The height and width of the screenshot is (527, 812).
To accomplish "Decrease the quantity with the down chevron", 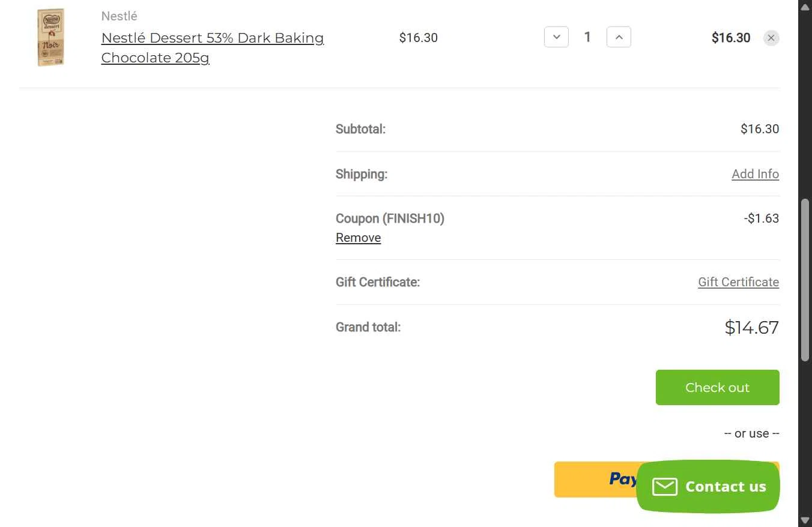I will tap(556, 37).
